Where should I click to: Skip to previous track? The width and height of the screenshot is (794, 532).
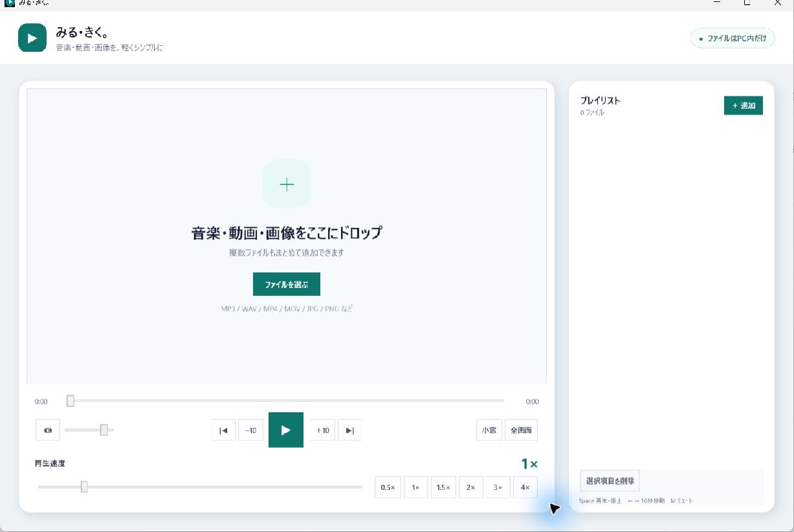click(x=223, y=430)
